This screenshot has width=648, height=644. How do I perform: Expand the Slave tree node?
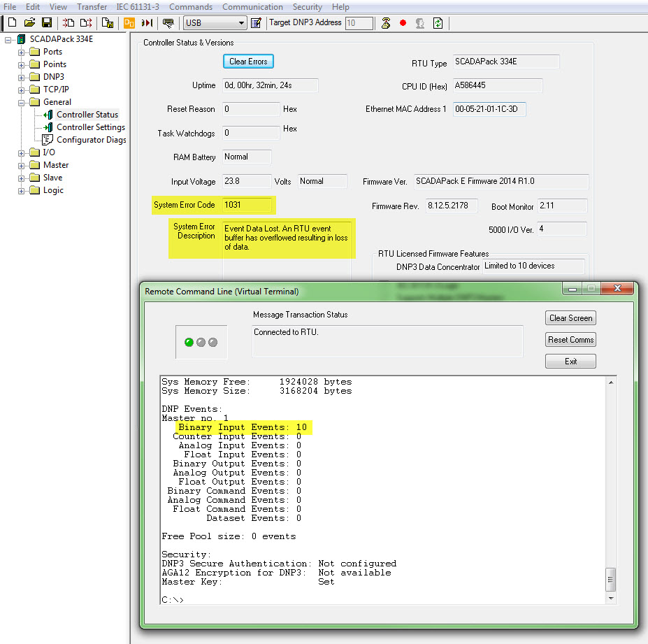(21, 178)
